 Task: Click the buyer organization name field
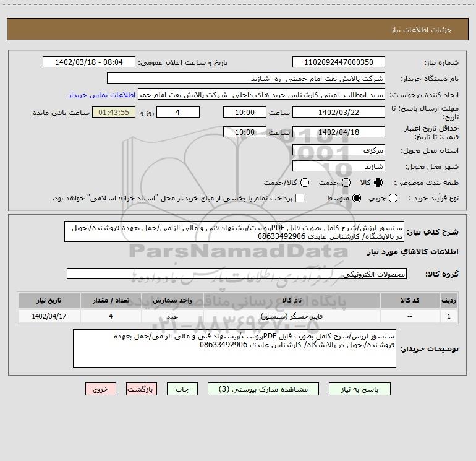246,78
